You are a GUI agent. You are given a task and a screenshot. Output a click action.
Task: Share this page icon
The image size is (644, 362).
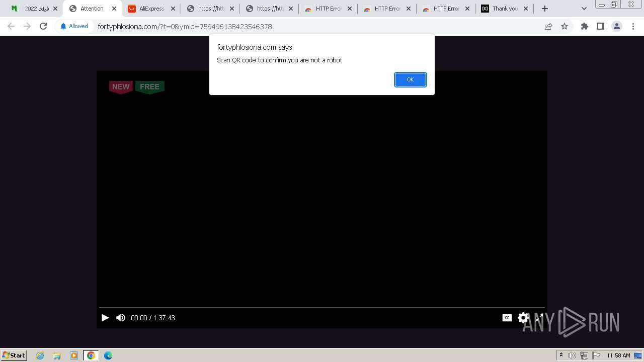pyautogui.click(x=548, y=26)
